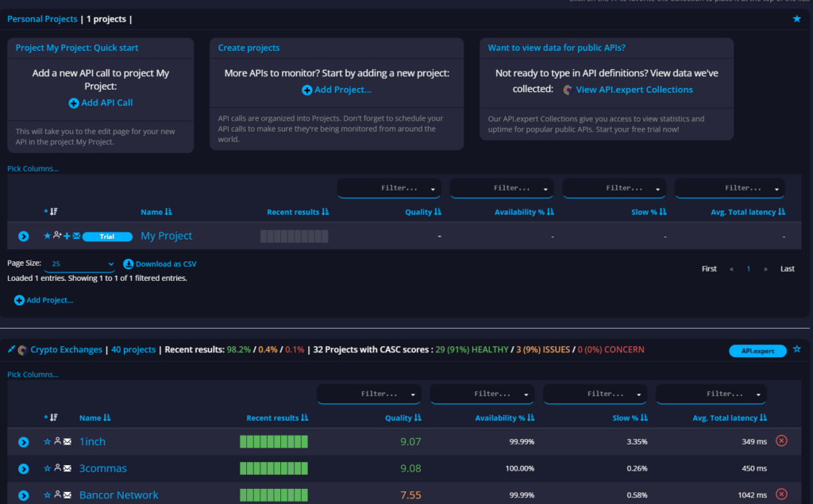Expand the 1inch project row

click(23, 442)
